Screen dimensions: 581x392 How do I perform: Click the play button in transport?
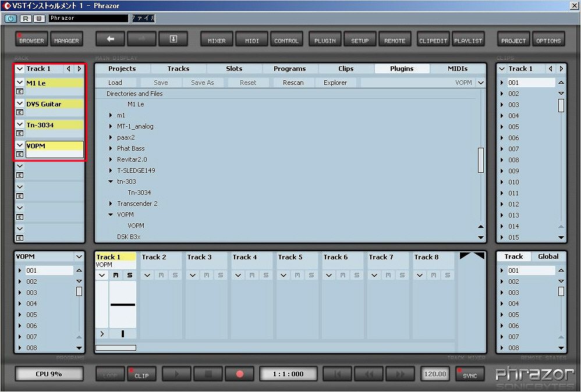click(177, 374)
